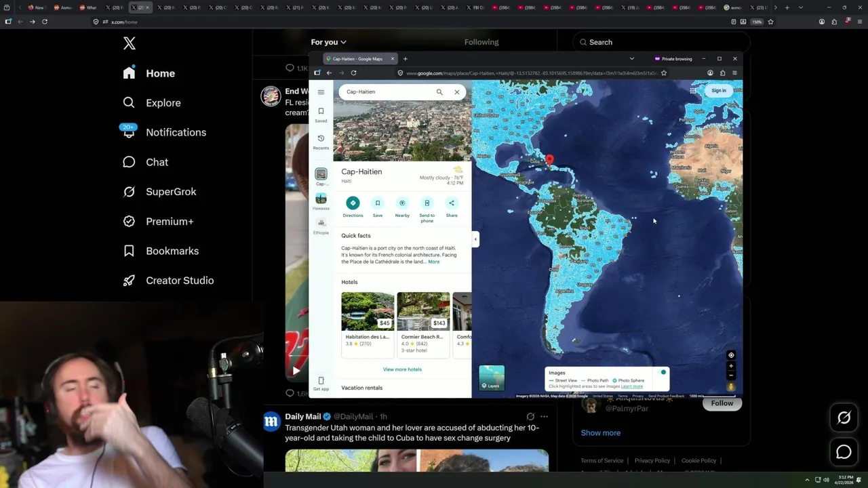Close the Cap-Haitien - Google Maps tab
Viewport: 868px width, 488px height.
(x=392, y=59)
